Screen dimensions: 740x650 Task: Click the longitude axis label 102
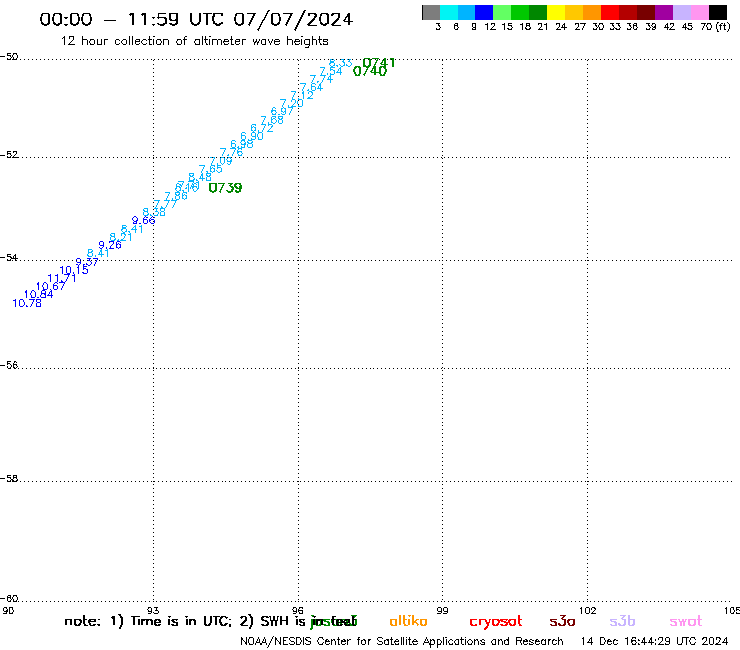(588, 610)
